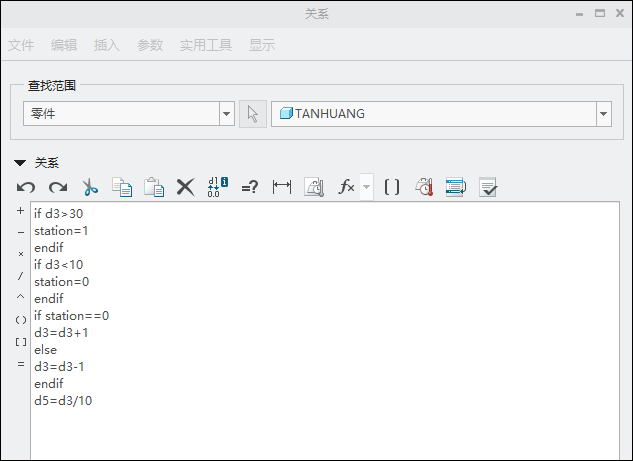Insert division slash operator

click(x=21, y=276)
